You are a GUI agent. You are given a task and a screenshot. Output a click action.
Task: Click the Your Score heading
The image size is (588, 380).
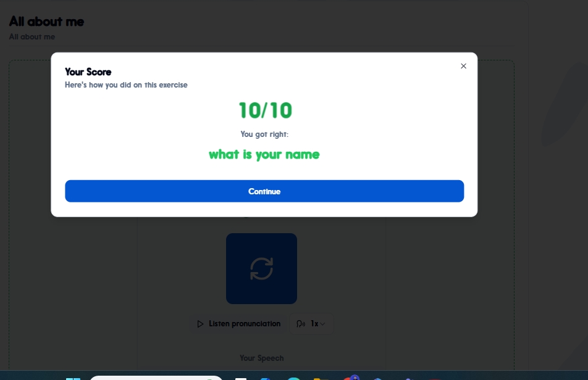point(88,72)
